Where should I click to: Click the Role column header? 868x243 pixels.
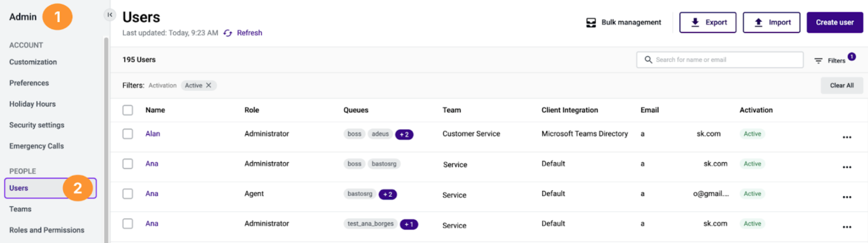(251, 110)
